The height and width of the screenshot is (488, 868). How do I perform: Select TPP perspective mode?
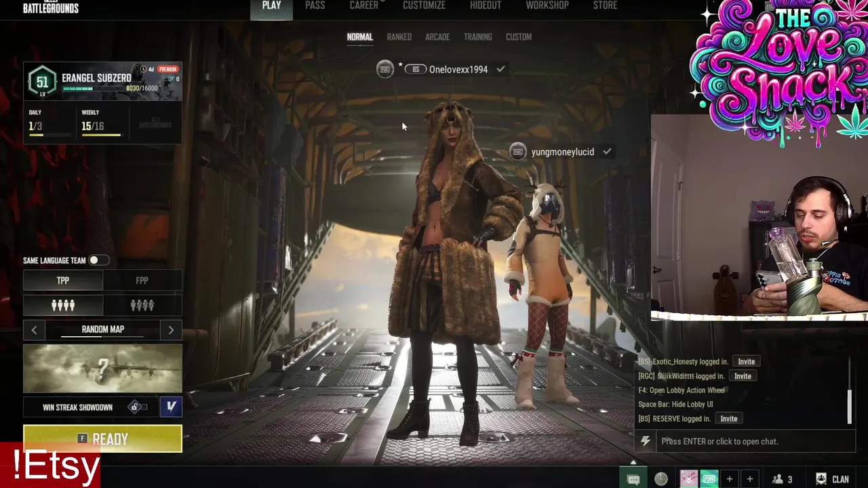click(x=63, y=281)
